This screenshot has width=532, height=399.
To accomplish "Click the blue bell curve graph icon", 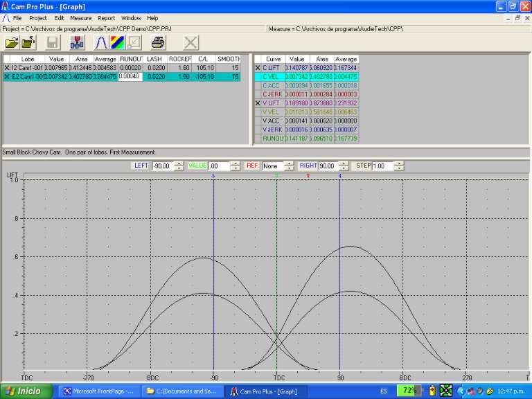I will click(100, 43).
